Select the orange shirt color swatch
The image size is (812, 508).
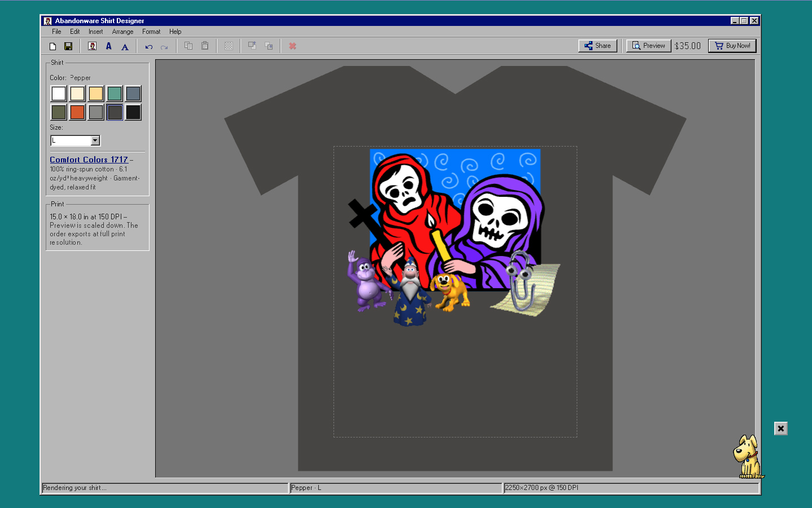[x=77, y=112]
